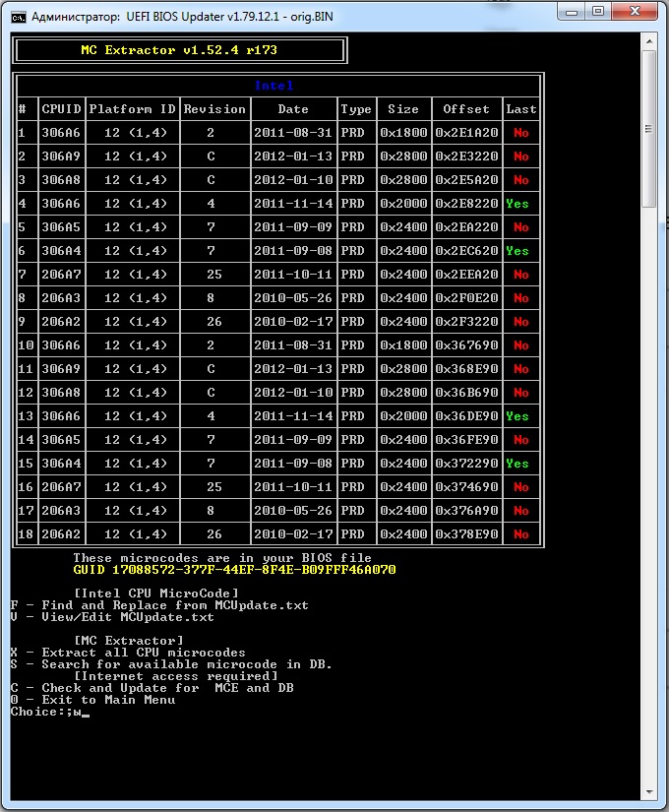Click the Last column header

click(x=520, y=109)
